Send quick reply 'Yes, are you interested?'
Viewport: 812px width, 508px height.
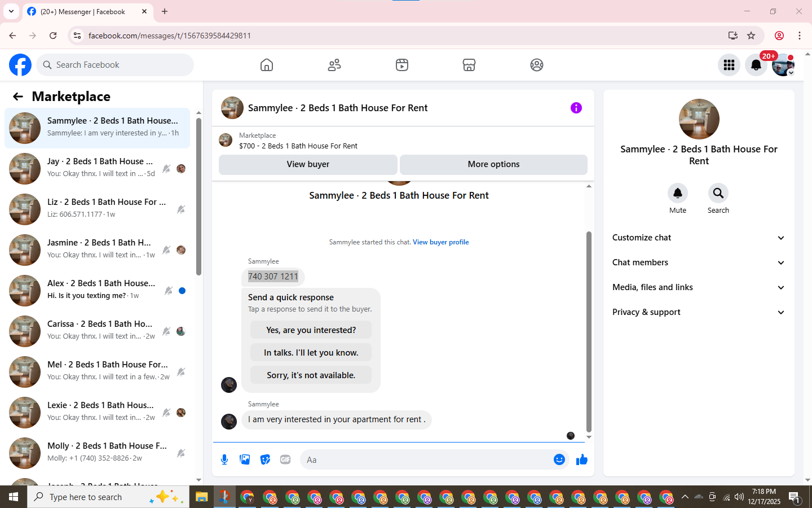[x=311, y=330]
